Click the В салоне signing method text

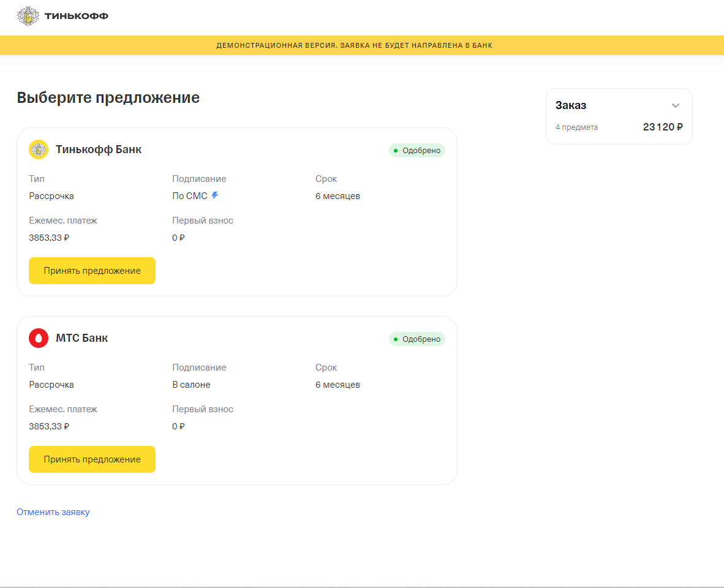[191, 385]
